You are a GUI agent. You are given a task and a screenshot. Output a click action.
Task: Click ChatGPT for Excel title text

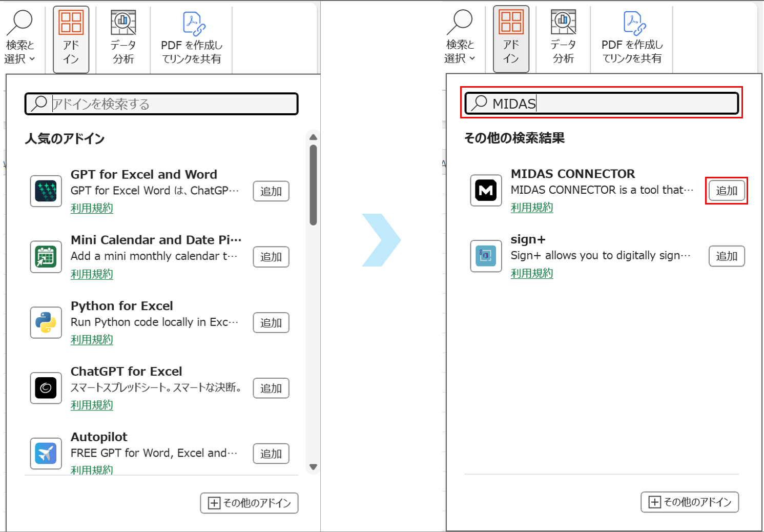(127, 371)
